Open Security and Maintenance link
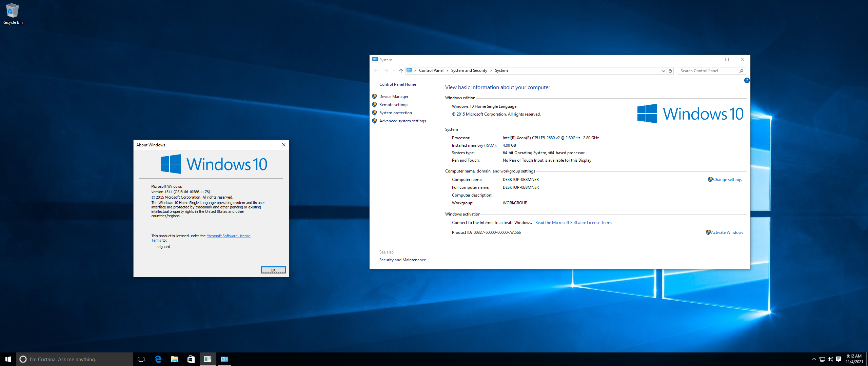868x366 pixels. [x=402, y=260]
